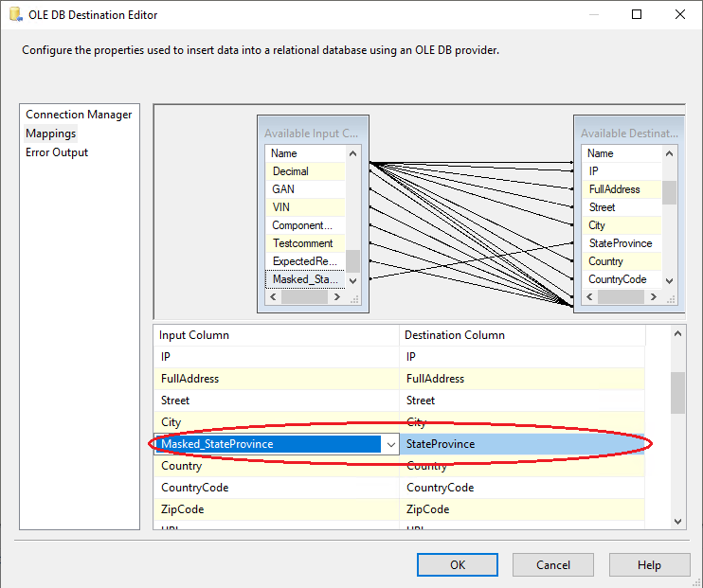Open the Error Output page
703x588 pixels.
[x=57, y=152]
